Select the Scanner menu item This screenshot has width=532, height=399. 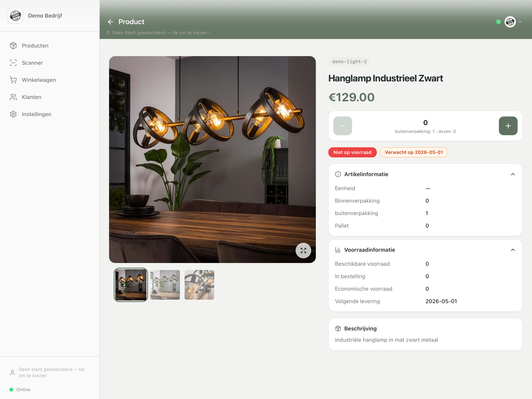tap(49, 63)
